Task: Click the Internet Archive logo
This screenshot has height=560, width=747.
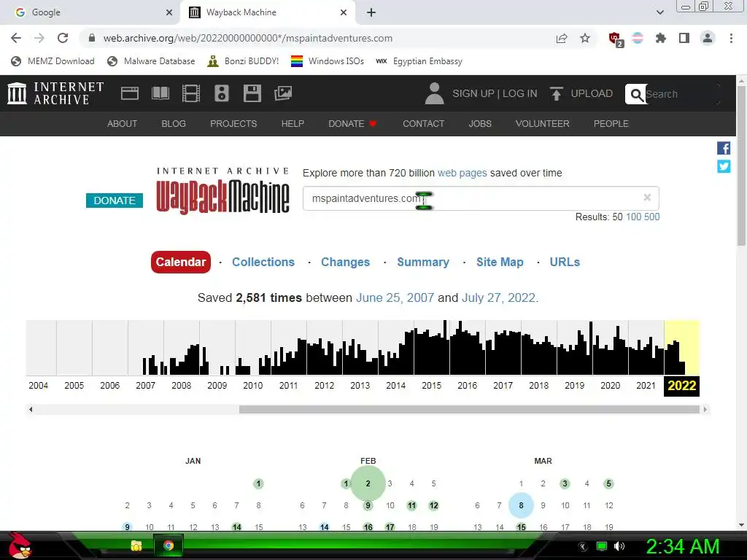Action: (55, 93)
